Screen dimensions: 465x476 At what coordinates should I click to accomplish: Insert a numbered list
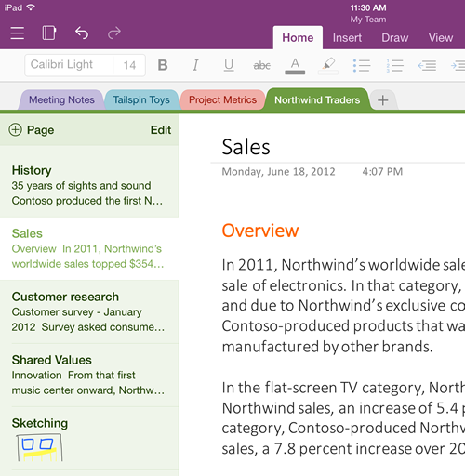pos(394,65)
